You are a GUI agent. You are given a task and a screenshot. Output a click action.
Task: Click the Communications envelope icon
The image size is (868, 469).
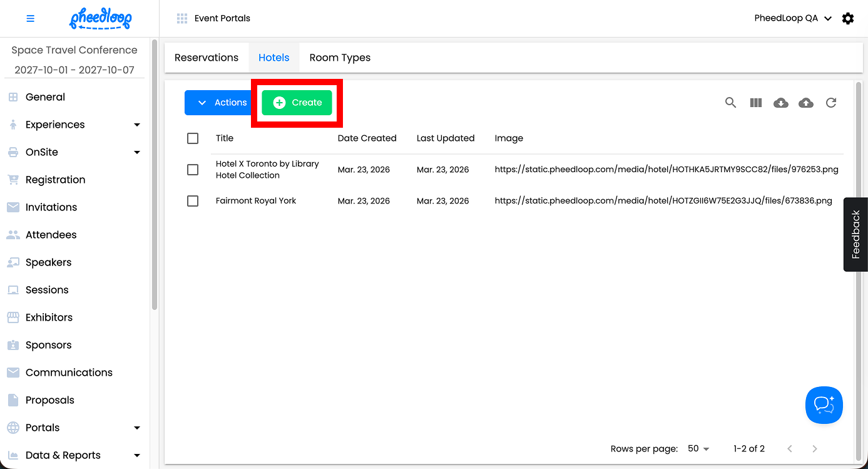pyautogui.click(x=13, y=373)
